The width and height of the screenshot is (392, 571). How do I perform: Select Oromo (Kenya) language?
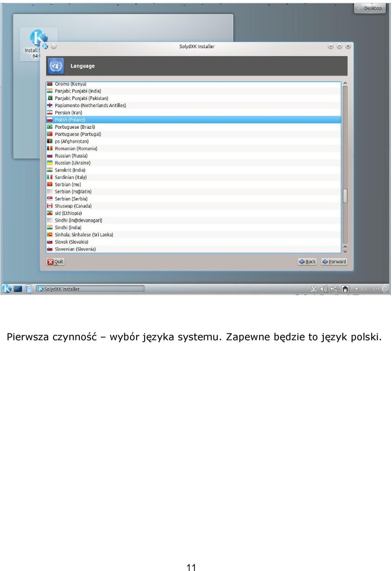point(194,84)
